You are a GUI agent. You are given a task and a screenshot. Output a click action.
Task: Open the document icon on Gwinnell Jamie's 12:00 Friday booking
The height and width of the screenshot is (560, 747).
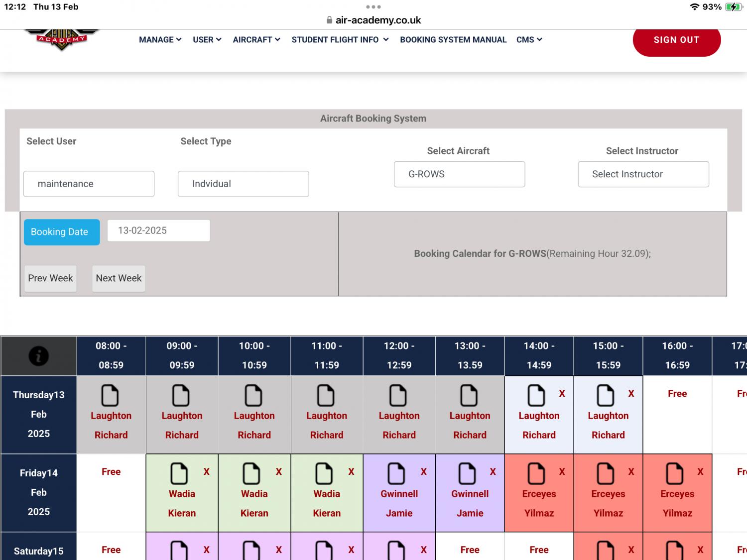click(x=396, y=473)
